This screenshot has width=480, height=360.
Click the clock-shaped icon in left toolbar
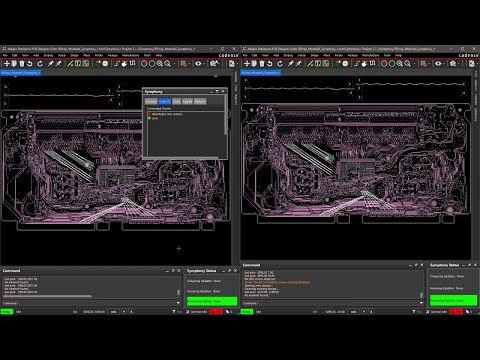point(105,63)
